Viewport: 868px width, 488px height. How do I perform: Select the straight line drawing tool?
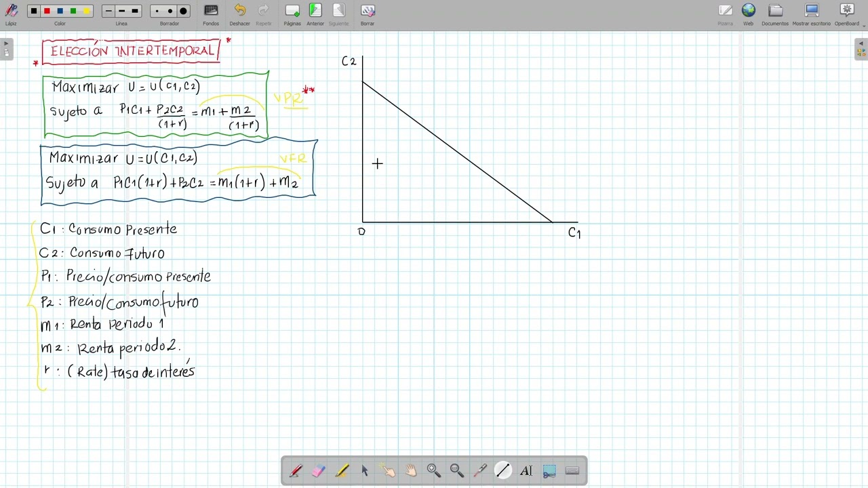(503, 470)
